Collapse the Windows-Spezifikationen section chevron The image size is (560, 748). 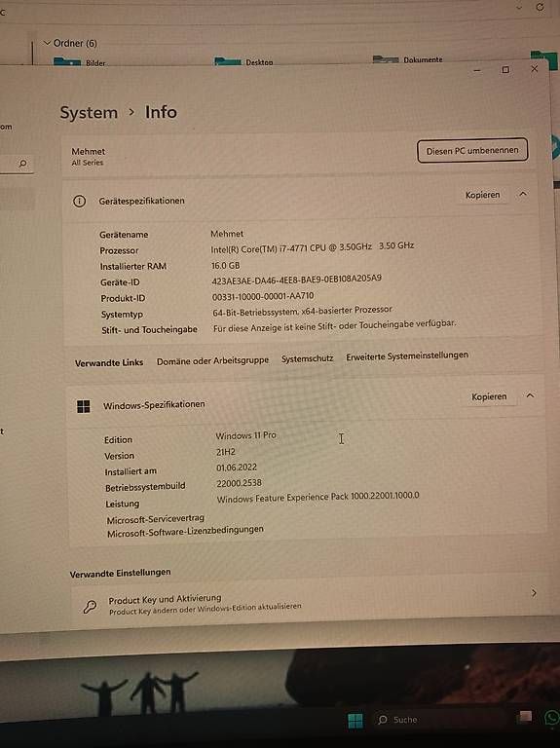[x=530, y=395]
